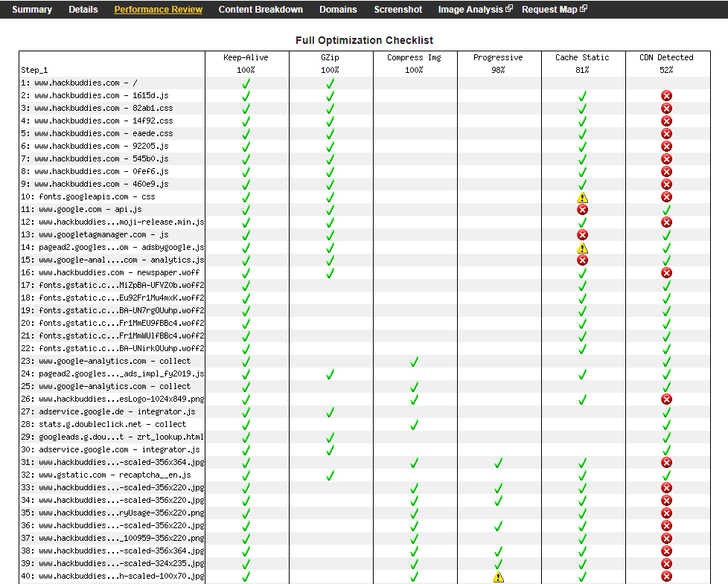Select row 11 www.google.com - api.js
728x584 pixels.
(x=81, y=209)
